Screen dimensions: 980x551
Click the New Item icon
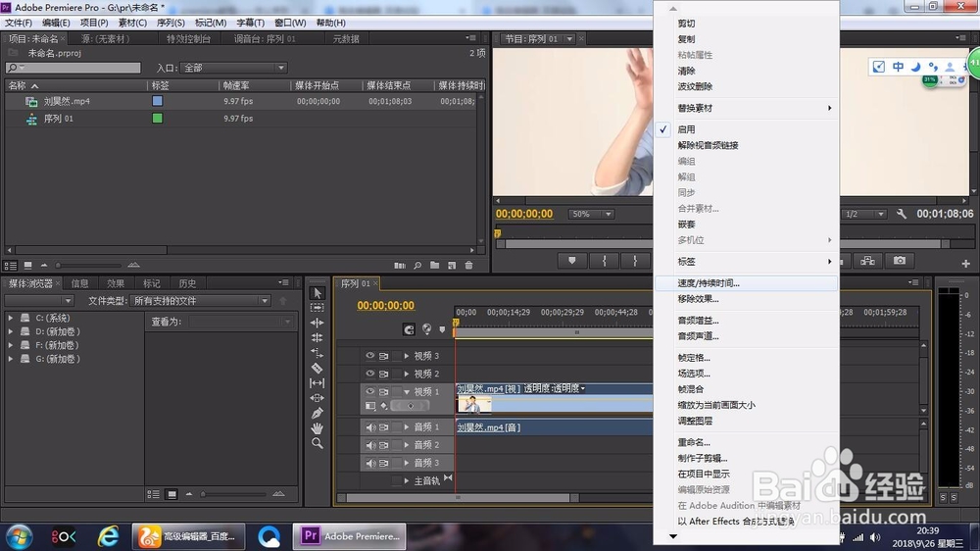coord(452,266)
